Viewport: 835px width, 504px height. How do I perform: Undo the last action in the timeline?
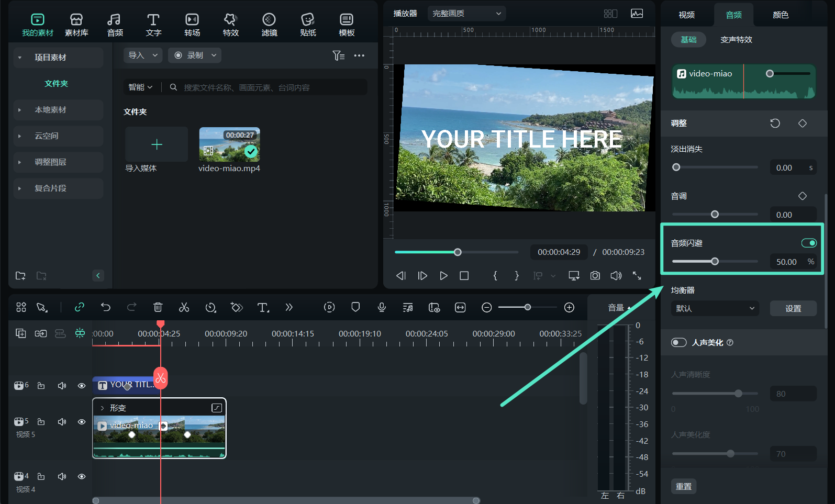coord(106,307)
